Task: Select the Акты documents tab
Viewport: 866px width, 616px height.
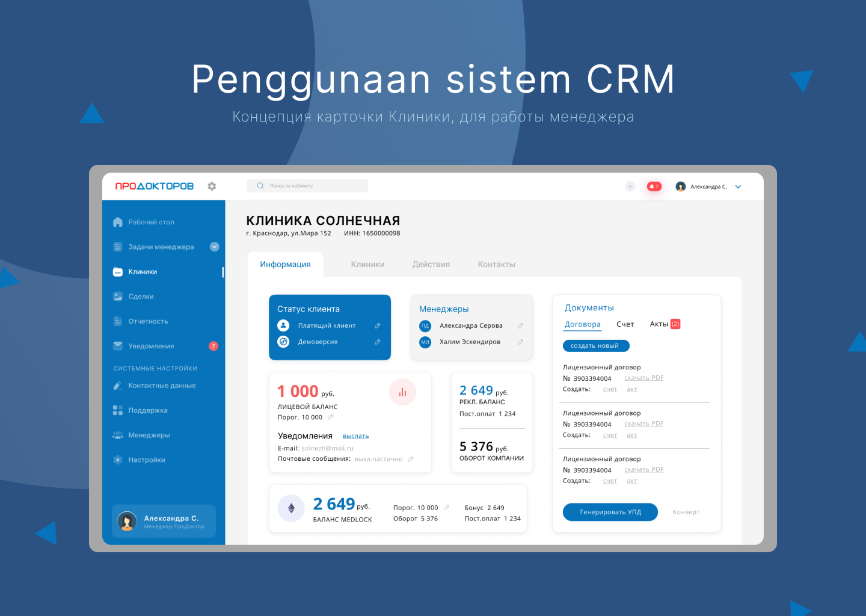Action: point(665,324)
